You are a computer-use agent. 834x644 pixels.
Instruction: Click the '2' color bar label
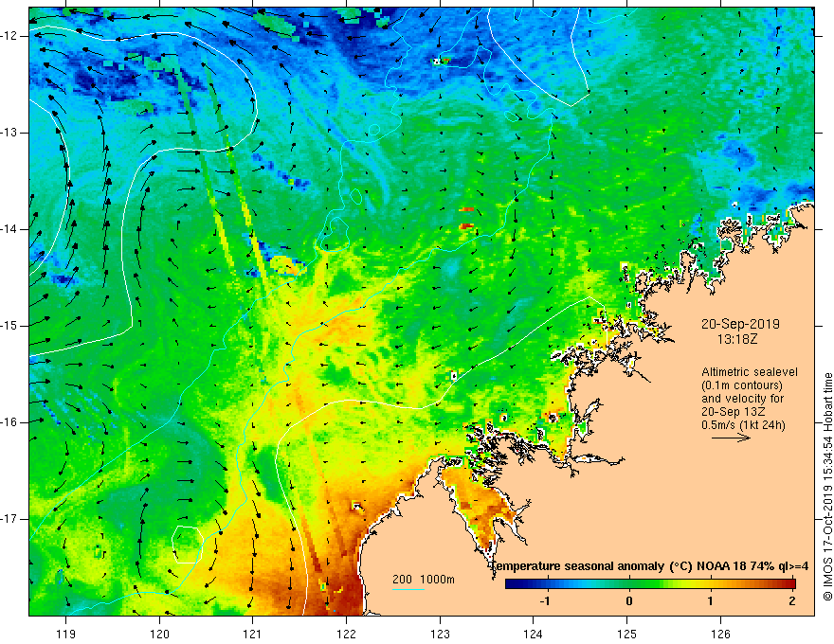pyautogui.click(x=792, y=601)
